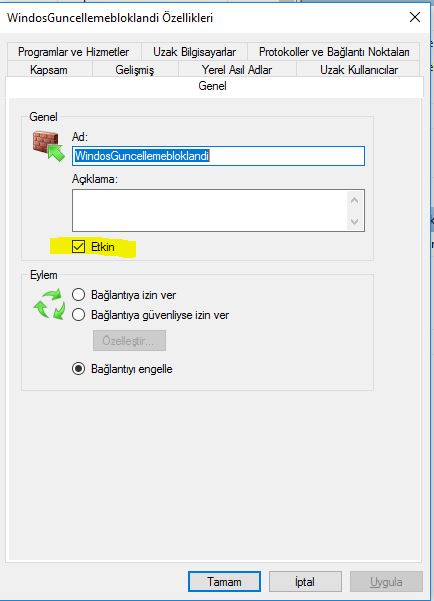Click the description scrollbar down arrow
This screenshot has height=601, width=434.
pos(355,221)
